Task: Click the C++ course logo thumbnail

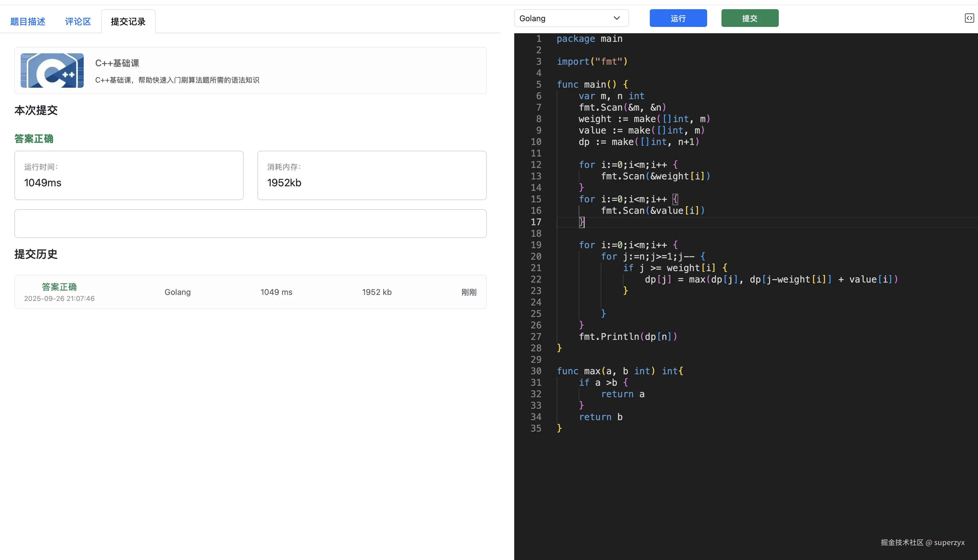Action: click(52, 71)
